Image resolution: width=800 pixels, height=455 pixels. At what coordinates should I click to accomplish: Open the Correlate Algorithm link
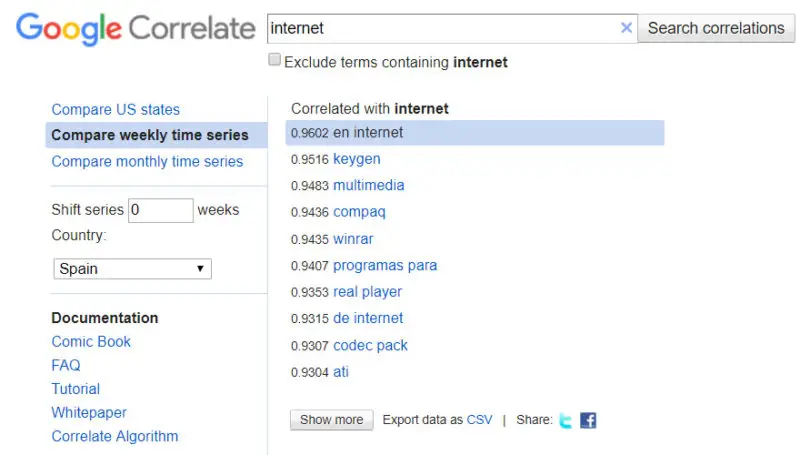click(x=115, y=436)
